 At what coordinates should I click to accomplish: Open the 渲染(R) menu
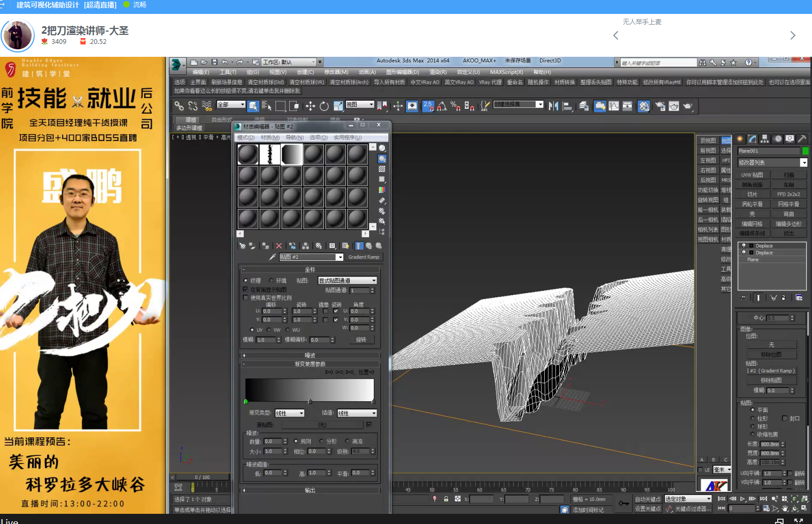(x=438, y=72)
